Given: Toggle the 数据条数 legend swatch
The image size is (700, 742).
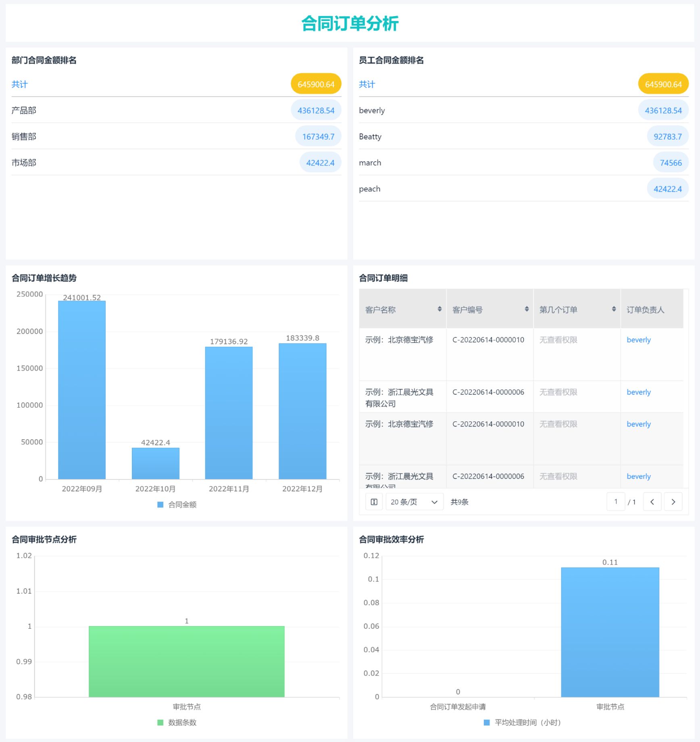Looking at the screenshot, I should pyautogui.click(x=160, y=722).
